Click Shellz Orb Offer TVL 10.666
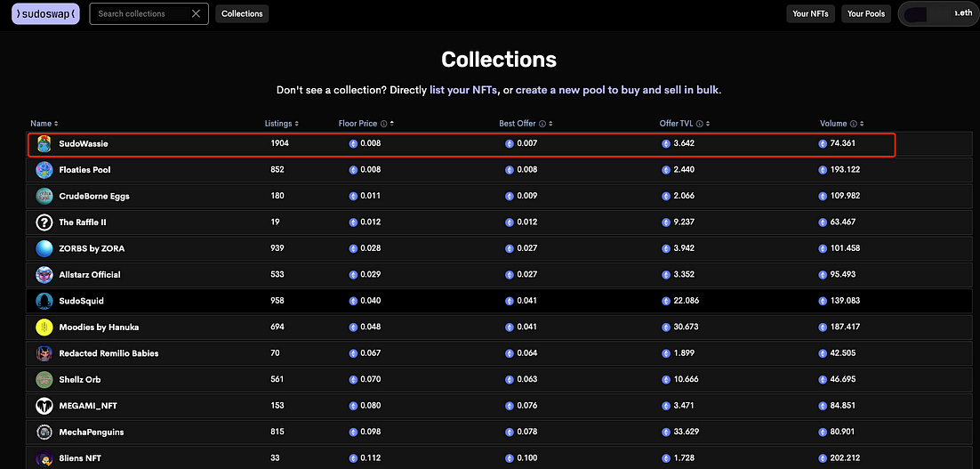Screen dimensions: 980x469 [x=687, y=380]
